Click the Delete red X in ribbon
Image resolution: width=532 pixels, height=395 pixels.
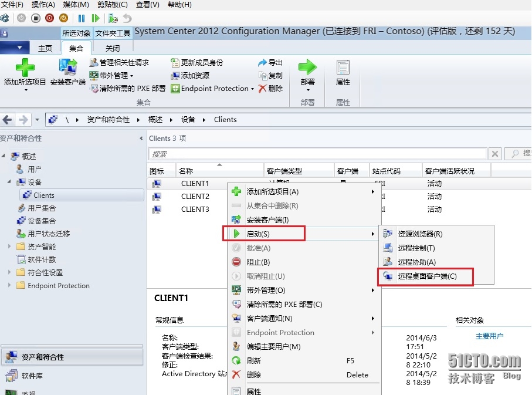(262, 89)
